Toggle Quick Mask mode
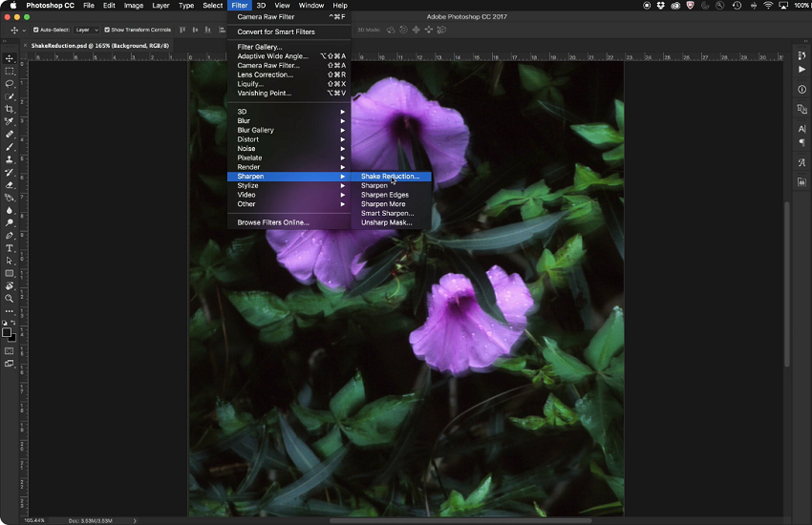Viewport: 812px width, 525px height. [x=10, y=351]
